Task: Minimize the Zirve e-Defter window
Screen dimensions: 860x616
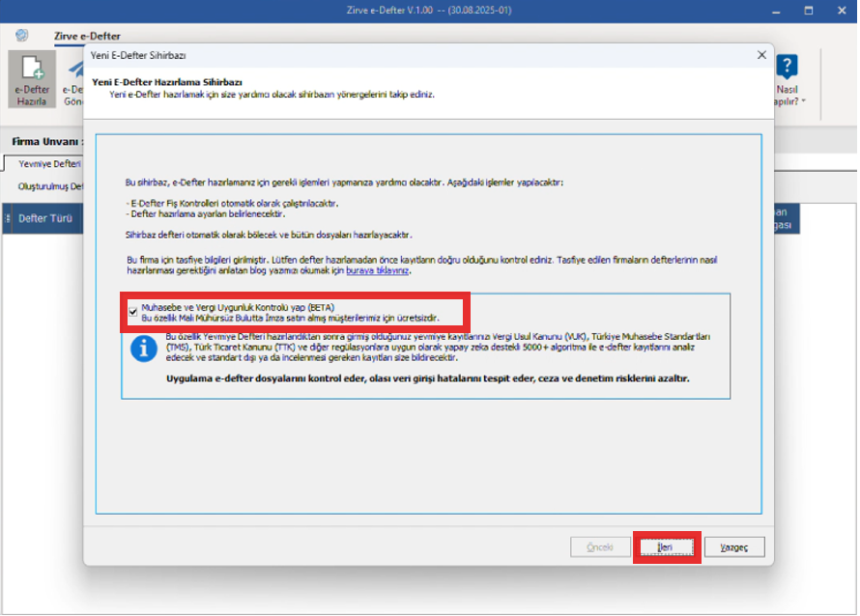Action: [x=776, y=11]
